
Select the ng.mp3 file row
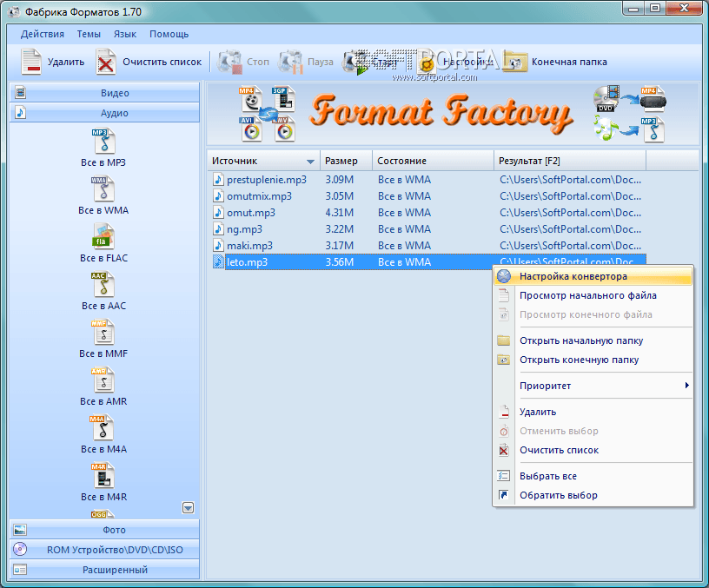(427, 229)
